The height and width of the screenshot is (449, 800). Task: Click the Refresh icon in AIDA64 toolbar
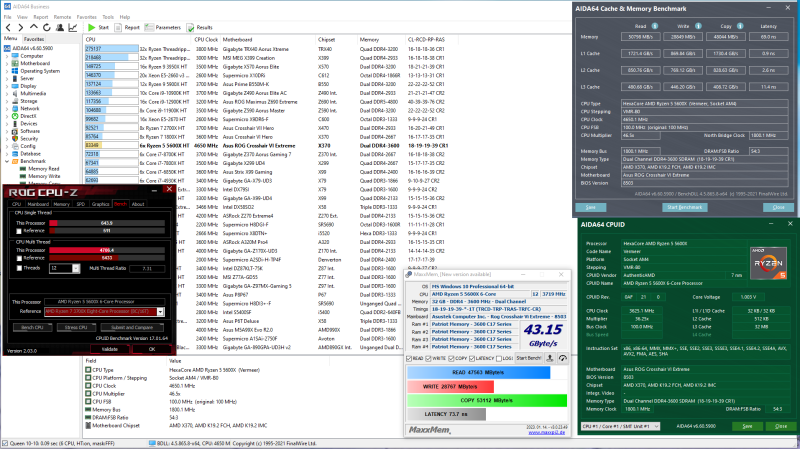(46, 28)
